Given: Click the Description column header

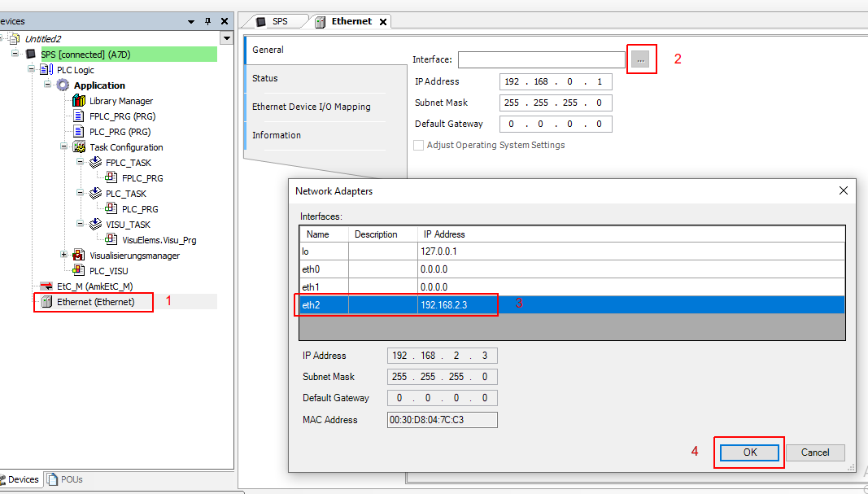Looking at the screenshot, I should (x=383, y=234).
